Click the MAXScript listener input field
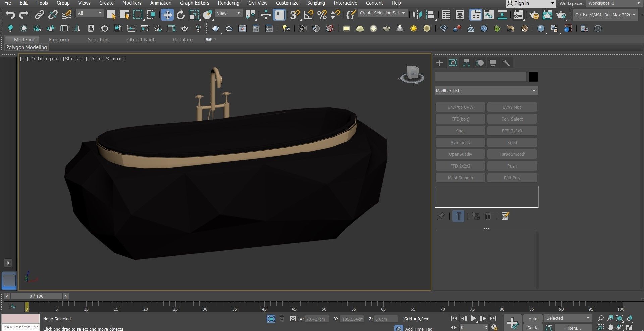The height and width of the screenshot is (331, 644). (x=20, y=327)
